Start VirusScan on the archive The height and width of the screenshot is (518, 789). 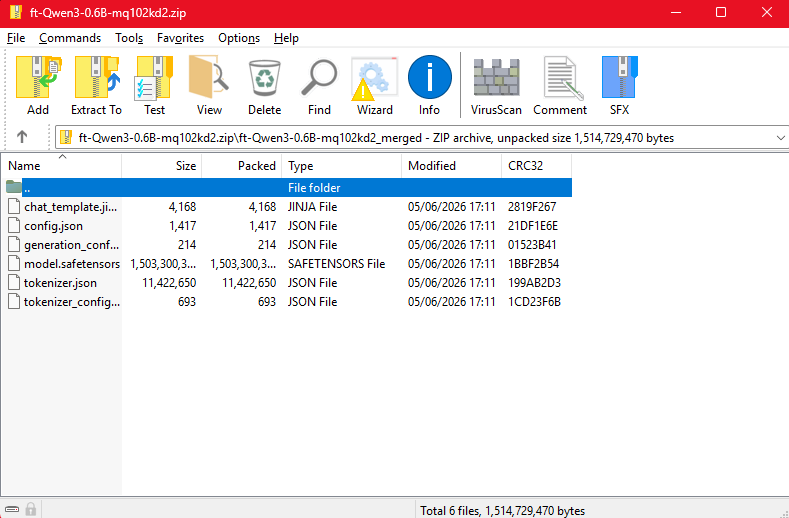496,77
